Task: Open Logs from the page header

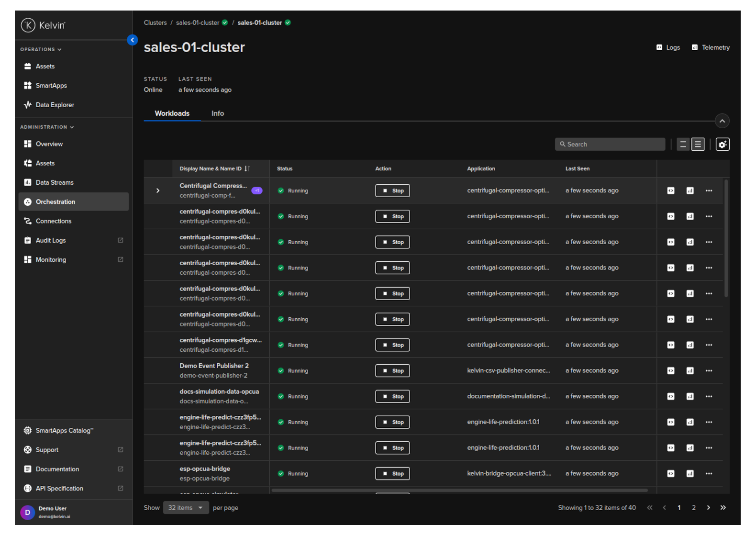Action: [x=668, y=47]
